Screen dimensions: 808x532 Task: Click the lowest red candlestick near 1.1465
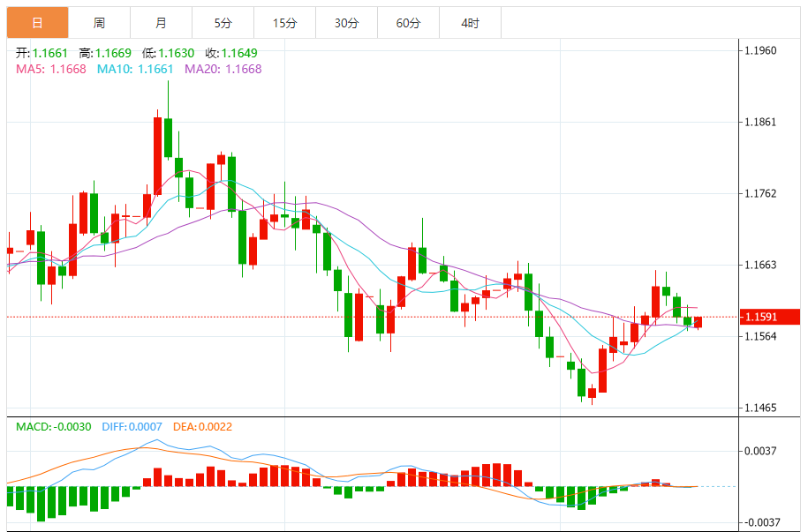[592, 393]
